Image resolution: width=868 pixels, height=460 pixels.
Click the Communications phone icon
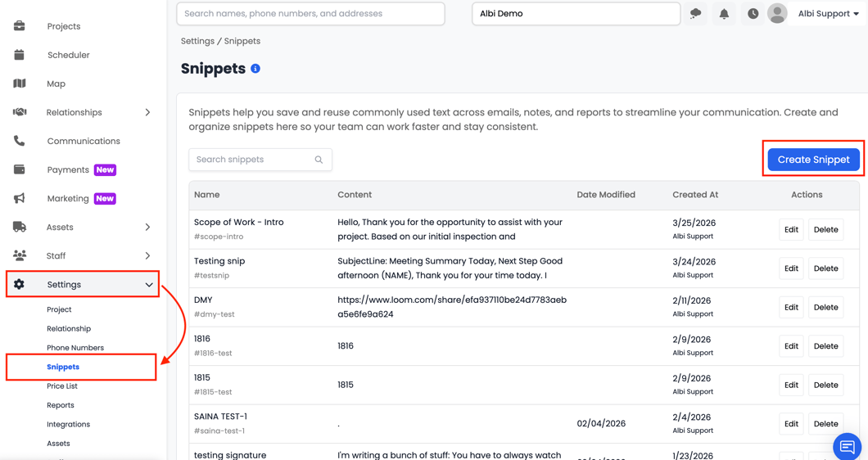tap(20, 141)
